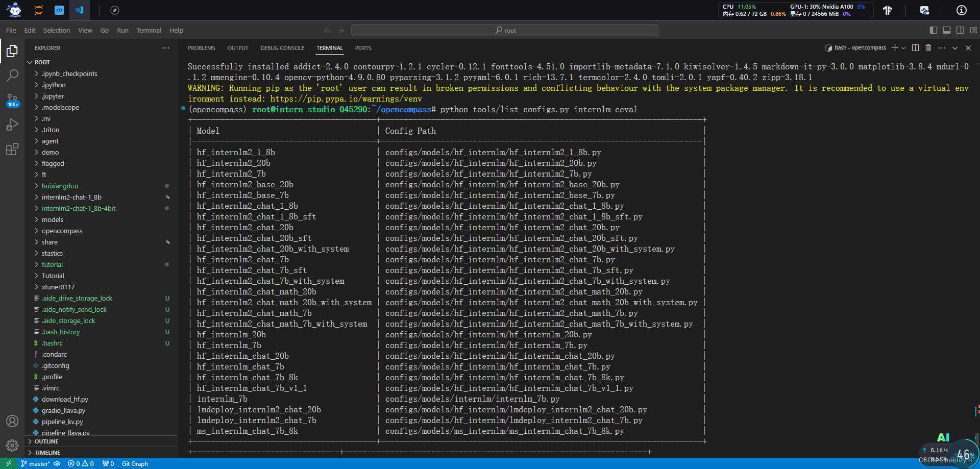The image size is (980, 469).
Task: Click the compass icon in top bar
Action: pos(115,10)
